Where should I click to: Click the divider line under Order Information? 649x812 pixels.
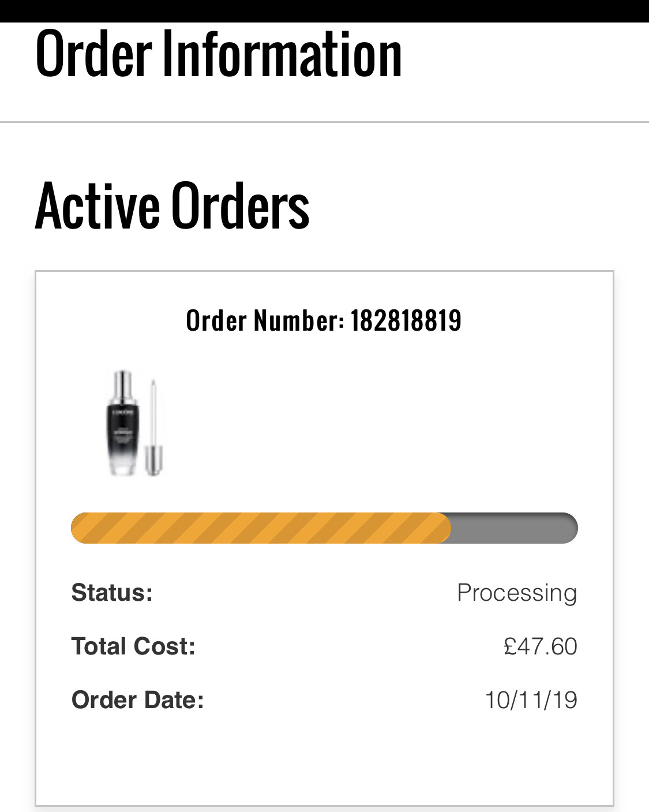pyautogui.click(x=324, y=122)
